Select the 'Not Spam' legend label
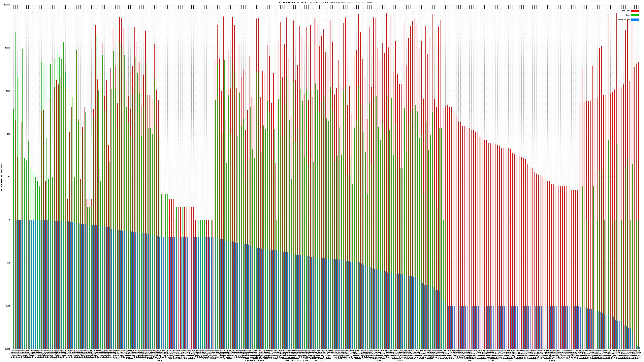The image size is (644, 362). click(x=626, y=11)
